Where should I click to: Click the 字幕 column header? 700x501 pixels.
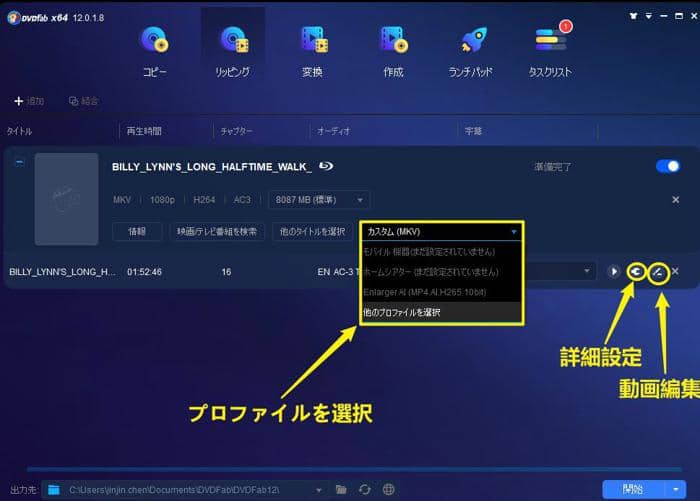pyautogui.click(x=473, y=131)
